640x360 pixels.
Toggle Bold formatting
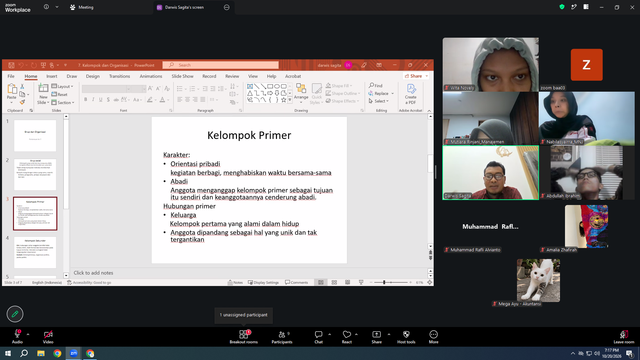coord(85,100)
